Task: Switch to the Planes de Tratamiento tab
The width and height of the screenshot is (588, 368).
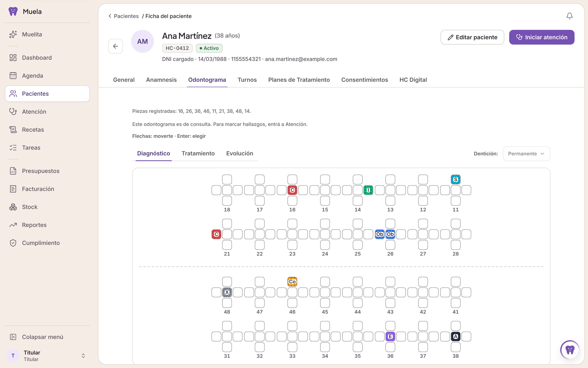Action: (x=299, y=80)
